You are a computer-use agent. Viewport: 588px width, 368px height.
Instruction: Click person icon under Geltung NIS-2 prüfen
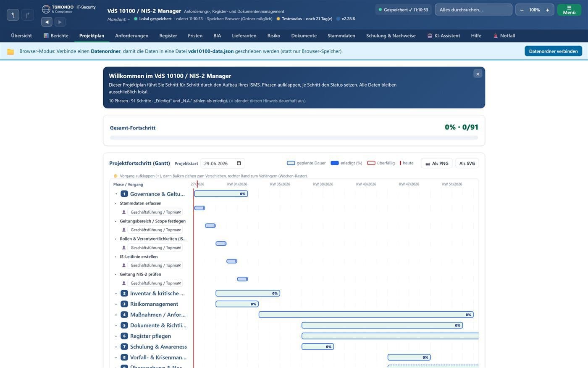(123, 283)
